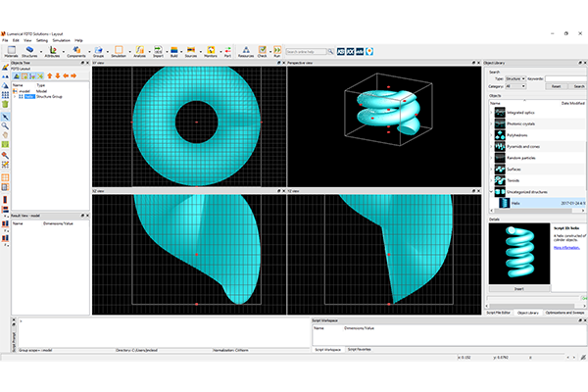Open the Sources dropdown arrow
This screenshot has width=588, height=392.
tap(201, 51)
